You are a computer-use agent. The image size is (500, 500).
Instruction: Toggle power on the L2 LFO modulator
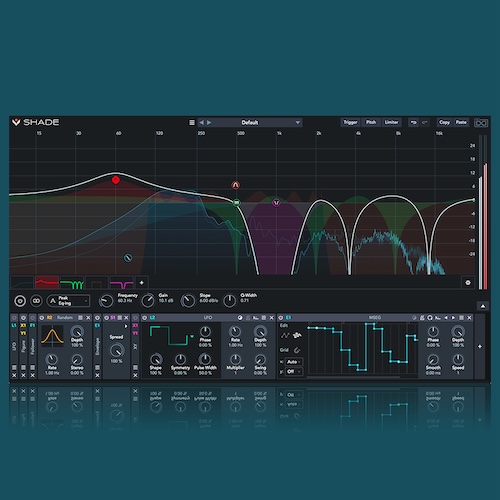pos(145,318)
